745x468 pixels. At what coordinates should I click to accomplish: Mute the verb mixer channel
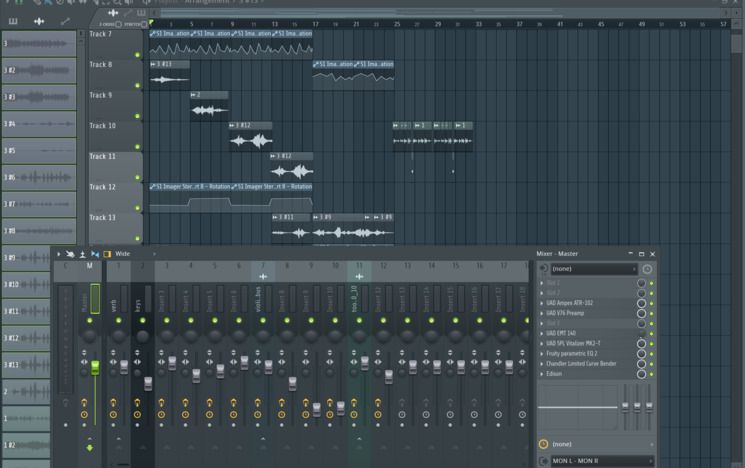coord(118,321)
